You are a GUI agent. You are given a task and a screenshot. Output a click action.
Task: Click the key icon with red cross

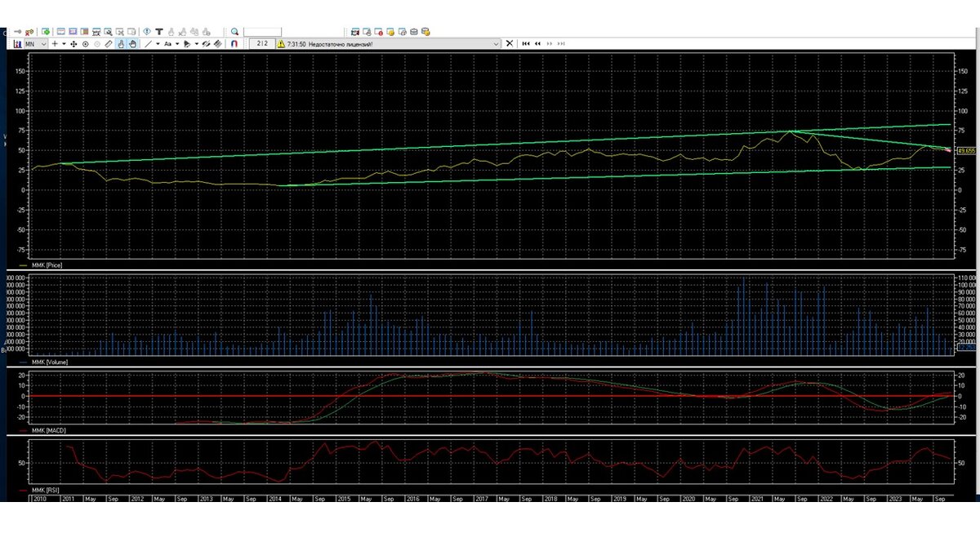pos(29,32)
